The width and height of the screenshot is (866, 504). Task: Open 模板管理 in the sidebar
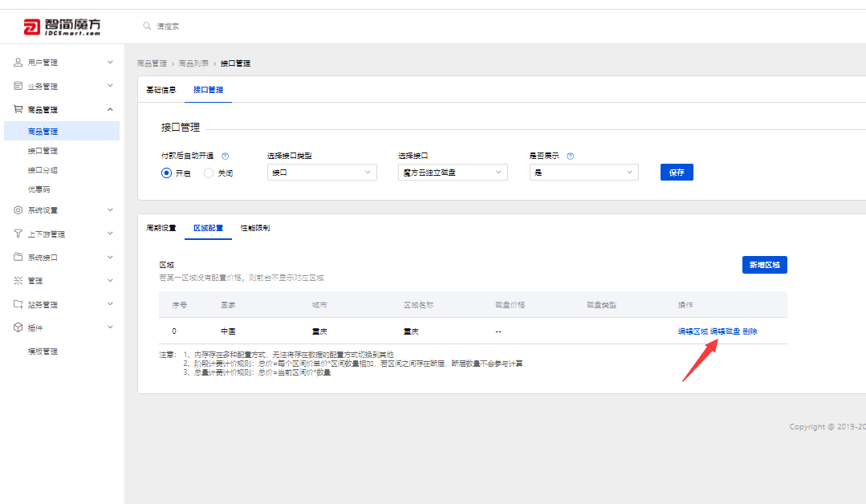click(43, 351)
